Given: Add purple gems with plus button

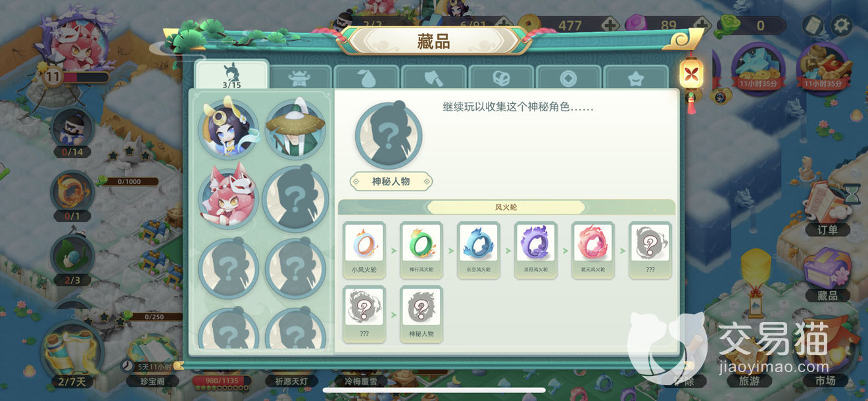Looking at the screenshot, I should click(702, 26).
